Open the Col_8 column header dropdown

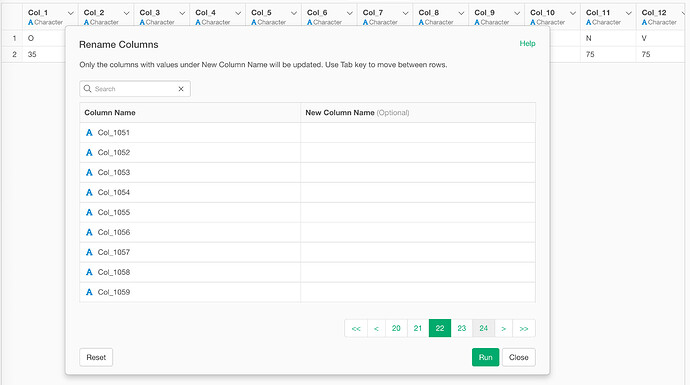[461, 13]
